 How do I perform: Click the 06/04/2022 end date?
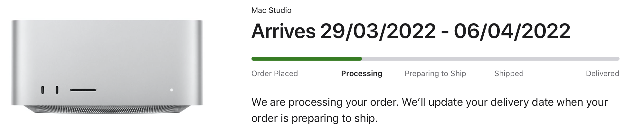(x=512, y=31)
